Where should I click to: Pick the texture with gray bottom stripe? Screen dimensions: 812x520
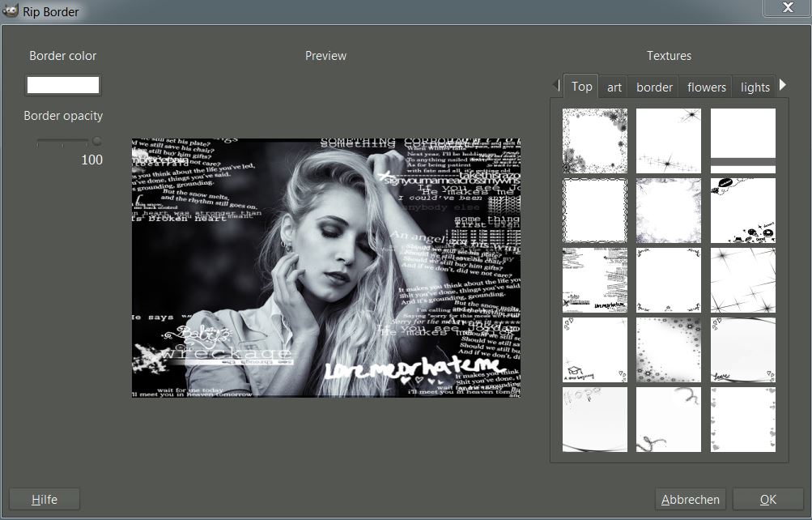tap(742, 140)
